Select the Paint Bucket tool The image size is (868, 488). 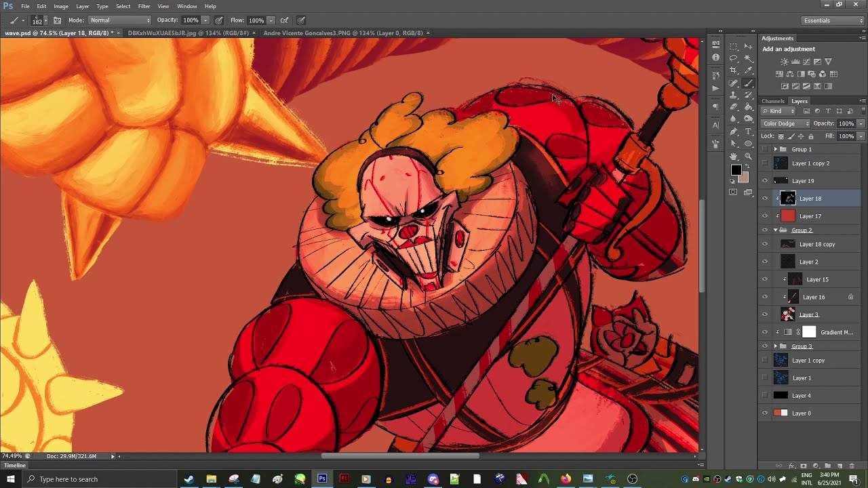[749, 107]
